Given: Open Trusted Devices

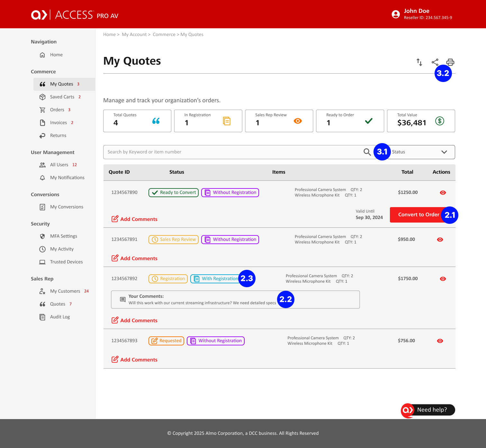Looking at the screenshot, I should coord(66,262).
